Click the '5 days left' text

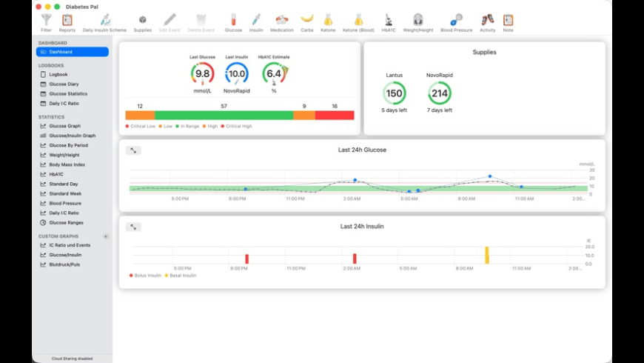coord(395,110)
